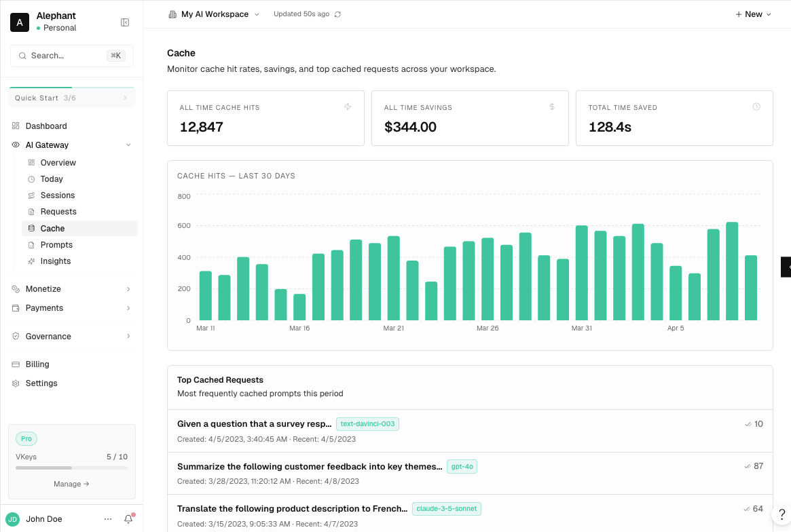Click the Manage VKeys link
This screenshot has width=791, height=532.
[72, 484]
